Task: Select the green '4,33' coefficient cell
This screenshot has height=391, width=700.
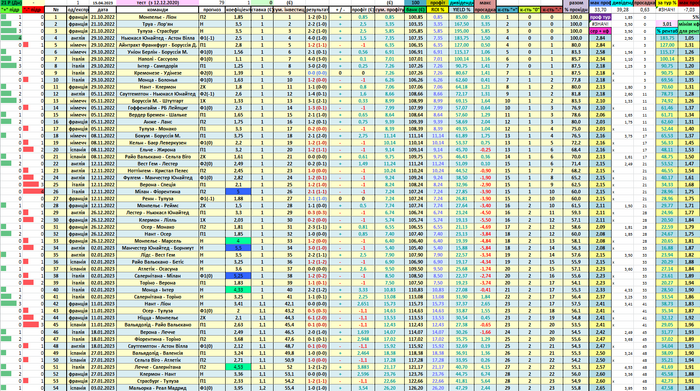Action: point(238,290)
